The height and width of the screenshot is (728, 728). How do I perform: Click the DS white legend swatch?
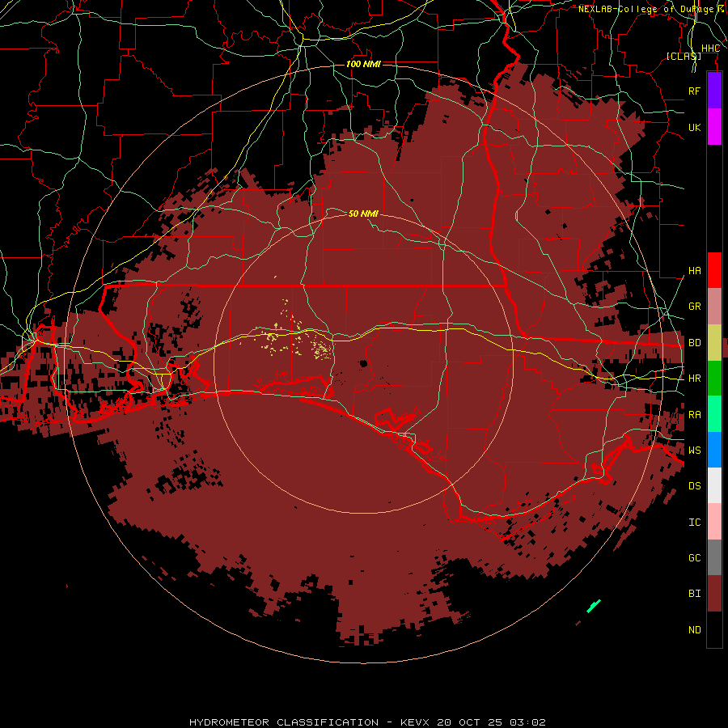coord(714,485)
